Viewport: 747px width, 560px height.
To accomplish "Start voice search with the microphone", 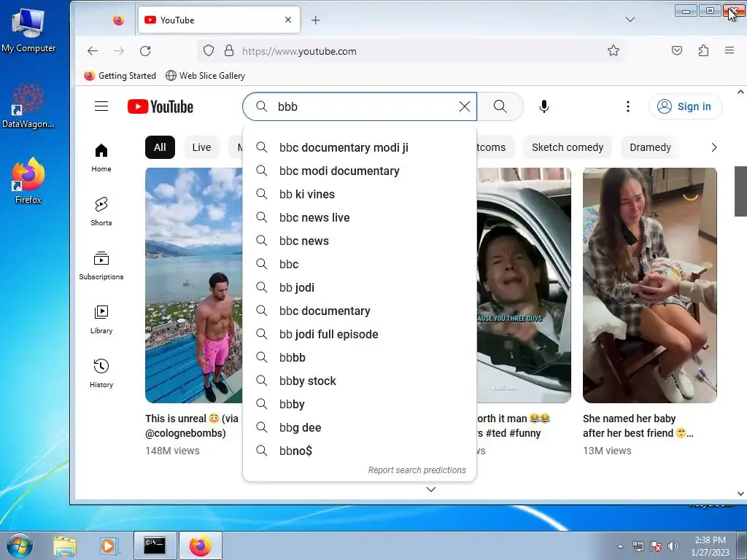I will 544,106.
